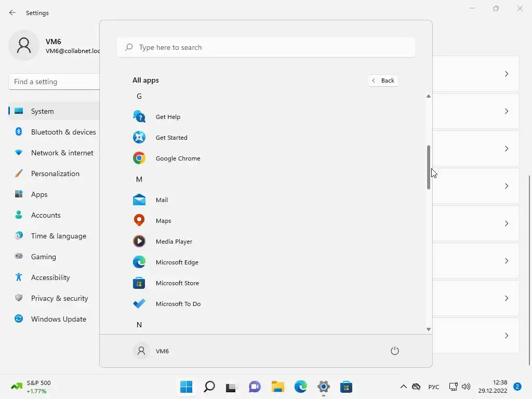Open Windows Update settings

pyautogui.click(x=54, y=319)
